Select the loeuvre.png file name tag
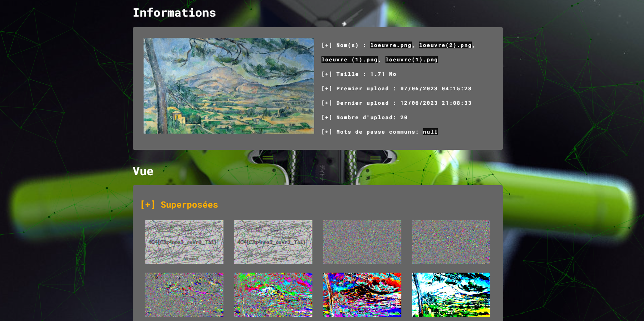 [391, 45]
